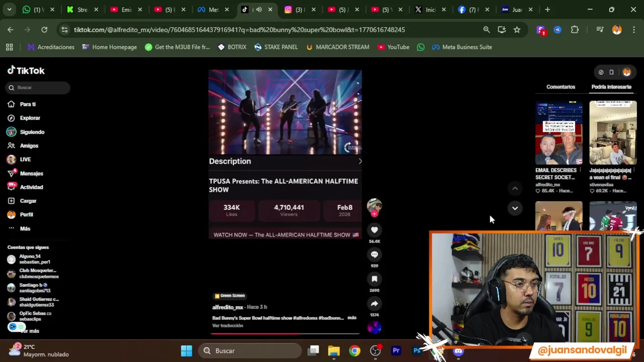Viewport: 644px width, 362px height.
Task: Go to next video with down arrow
Action: 515,208
